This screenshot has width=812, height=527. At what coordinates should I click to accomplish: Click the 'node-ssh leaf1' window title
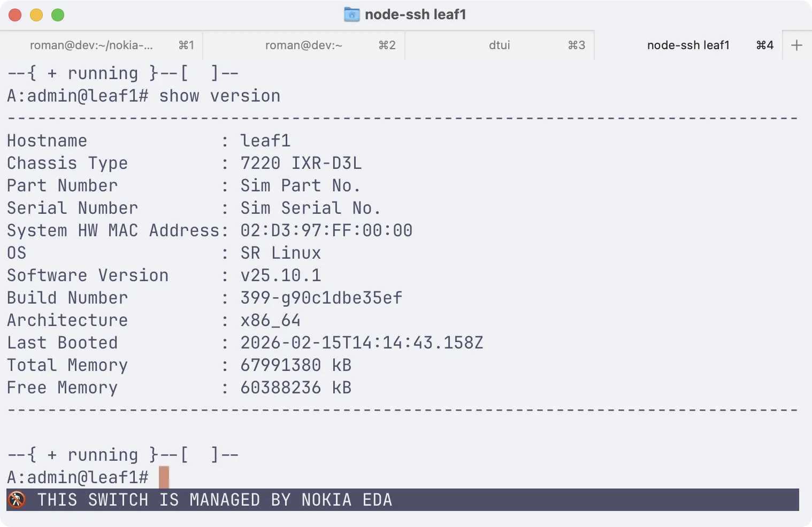(x=416, y=14)
